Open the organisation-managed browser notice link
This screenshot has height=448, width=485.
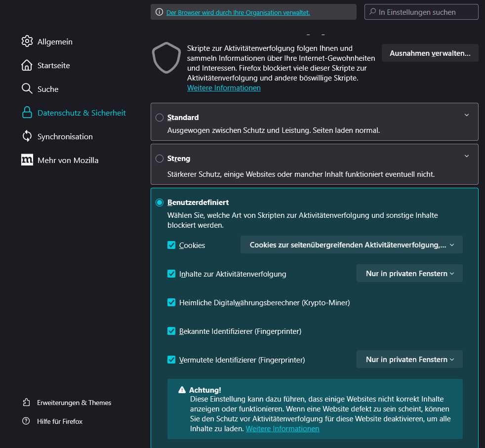point(238,12)
